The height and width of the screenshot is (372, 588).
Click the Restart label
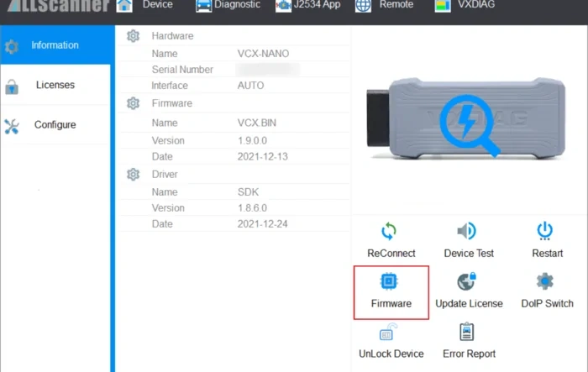(x=548, y=254)
